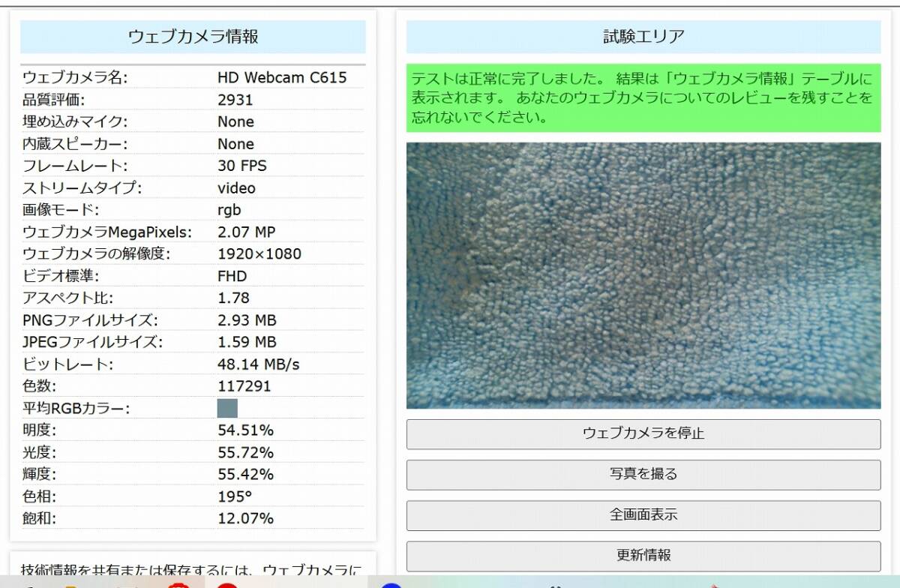The image size is (900, 588).
Task: Click the yellow icon on the taskbar
Action: click(71, 584)
